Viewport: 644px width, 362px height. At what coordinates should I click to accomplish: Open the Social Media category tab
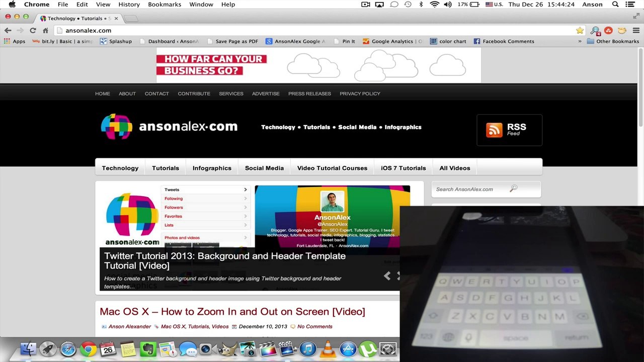(264, 168)
